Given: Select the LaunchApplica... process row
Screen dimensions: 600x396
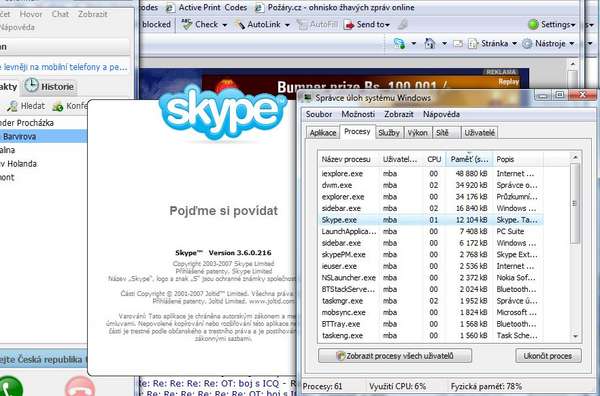Looking at the screenshot, I should [x=430, y=231].
